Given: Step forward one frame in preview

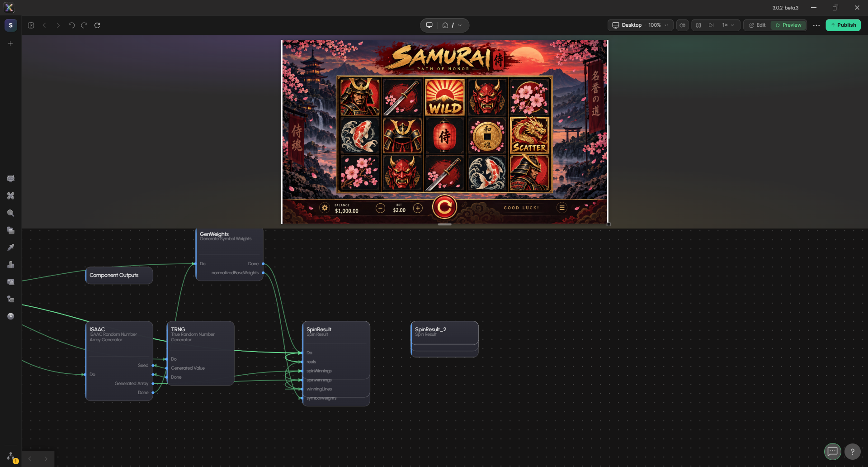Looking at the screenshot, I should coord(711,25).
